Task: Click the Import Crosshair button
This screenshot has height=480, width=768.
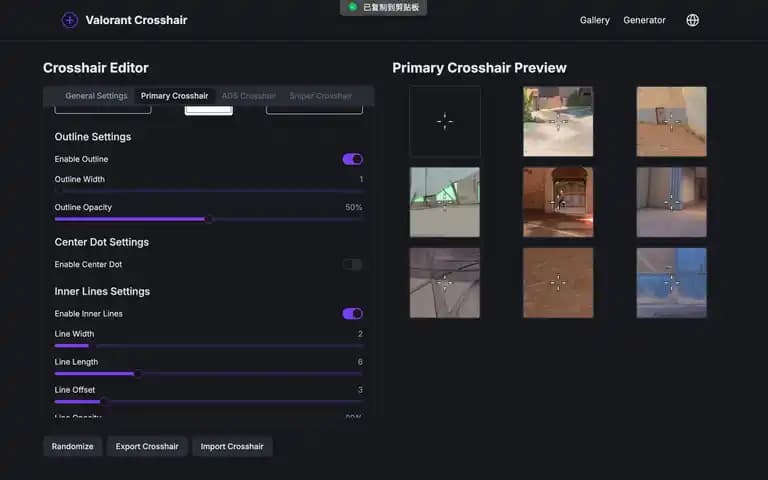Action: point(232,446)
